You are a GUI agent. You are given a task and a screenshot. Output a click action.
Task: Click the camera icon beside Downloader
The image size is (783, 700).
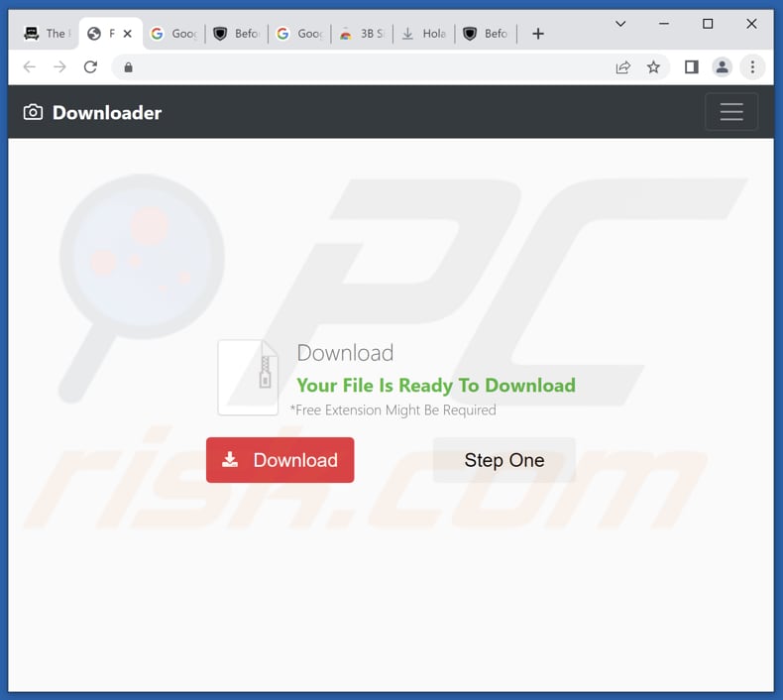(x=33, y=112)
